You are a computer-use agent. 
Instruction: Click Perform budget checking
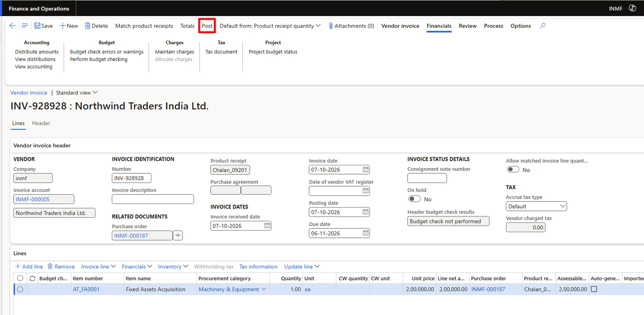coord(99,59)
